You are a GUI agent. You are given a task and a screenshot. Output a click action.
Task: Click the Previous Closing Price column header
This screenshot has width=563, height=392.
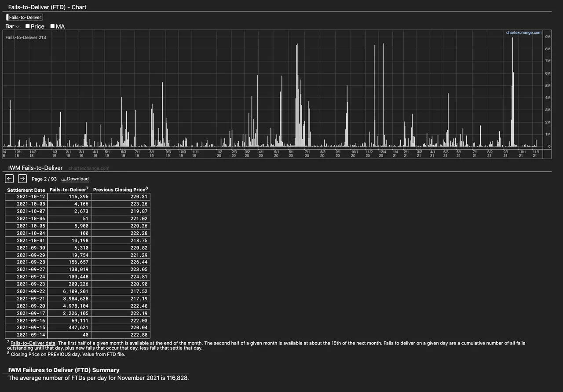click(121, 190)
